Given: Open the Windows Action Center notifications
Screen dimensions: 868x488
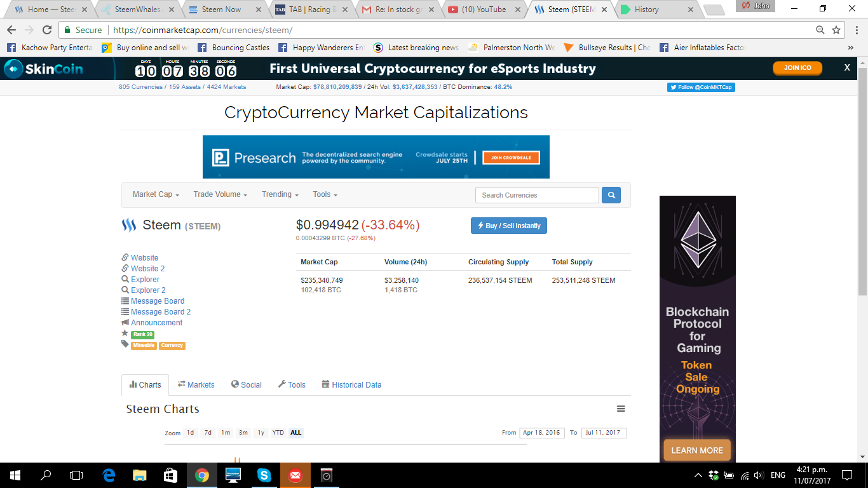Looking at the screenshot, I should [847, 475].
